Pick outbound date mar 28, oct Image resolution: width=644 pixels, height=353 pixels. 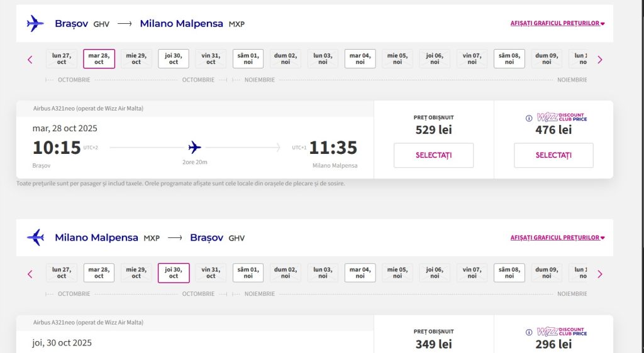(x=99, y=58)
